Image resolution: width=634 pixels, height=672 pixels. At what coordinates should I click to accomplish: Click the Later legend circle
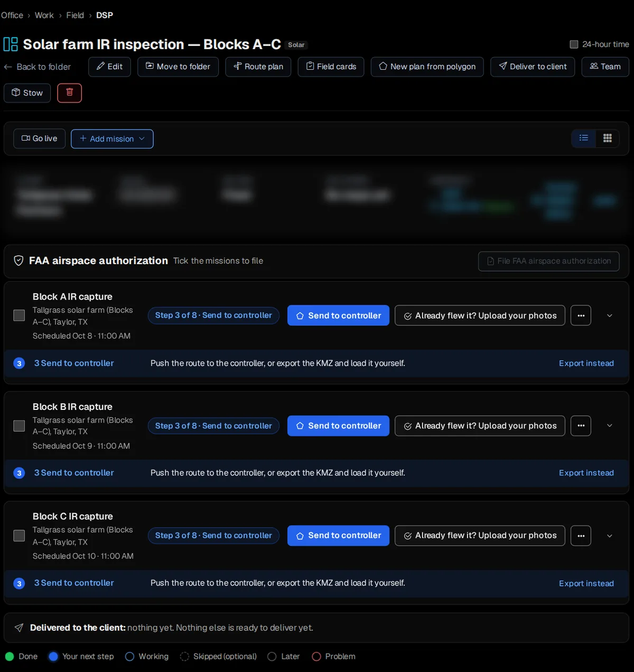(x=272, y=656)
